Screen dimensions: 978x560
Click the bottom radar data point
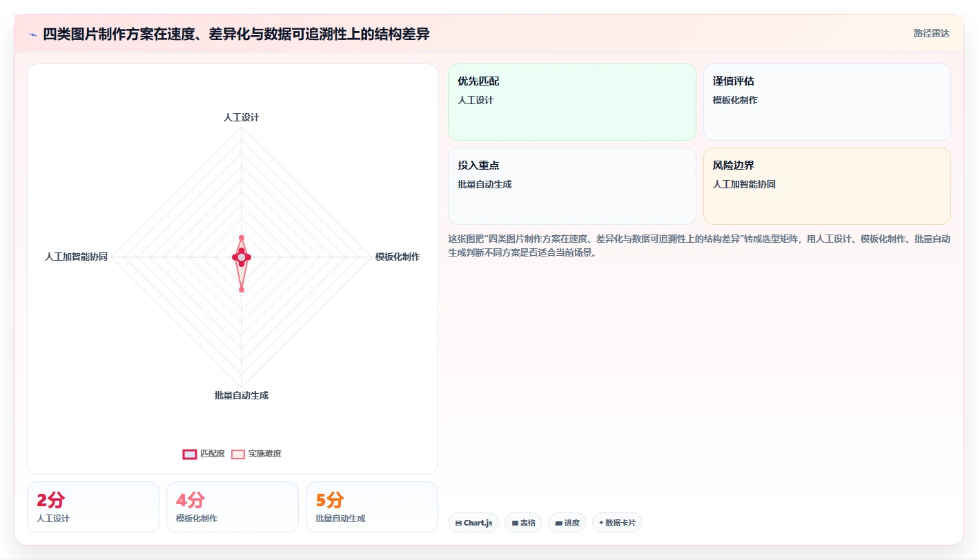(242, 290)
